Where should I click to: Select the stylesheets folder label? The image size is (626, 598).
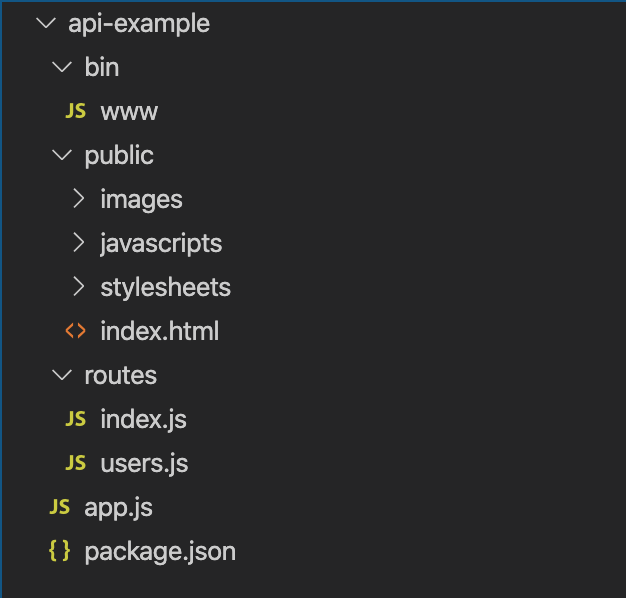click(166, 288)
